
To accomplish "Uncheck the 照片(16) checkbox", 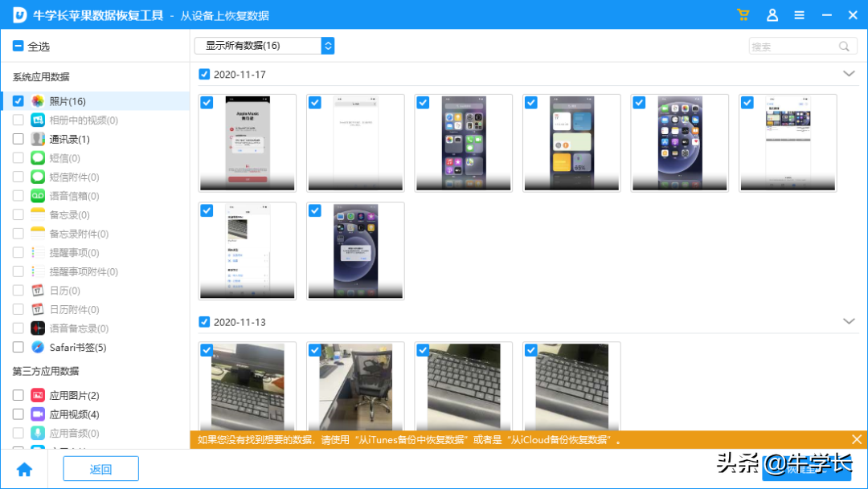I will click(18, 100).
